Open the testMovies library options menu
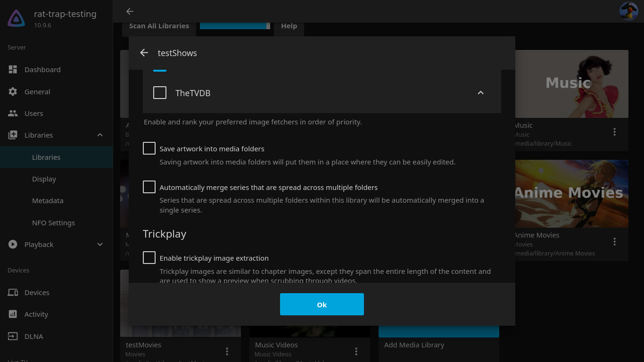The image size is (644, 362). 227,352
